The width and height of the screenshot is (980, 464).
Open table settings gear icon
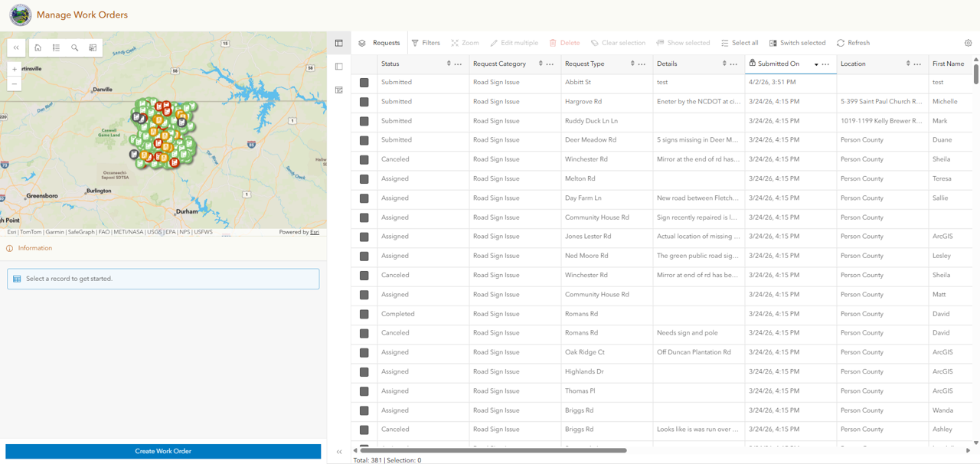968,43
